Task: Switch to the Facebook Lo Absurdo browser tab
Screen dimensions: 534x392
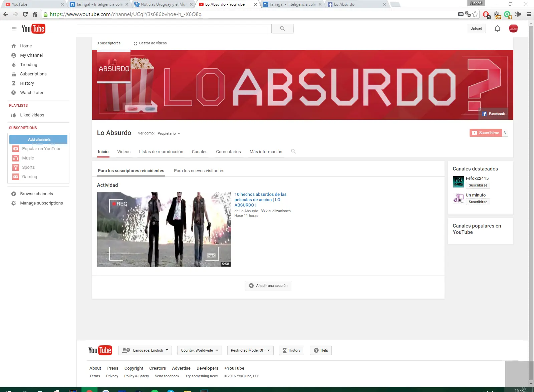Action: pos(356,4)
